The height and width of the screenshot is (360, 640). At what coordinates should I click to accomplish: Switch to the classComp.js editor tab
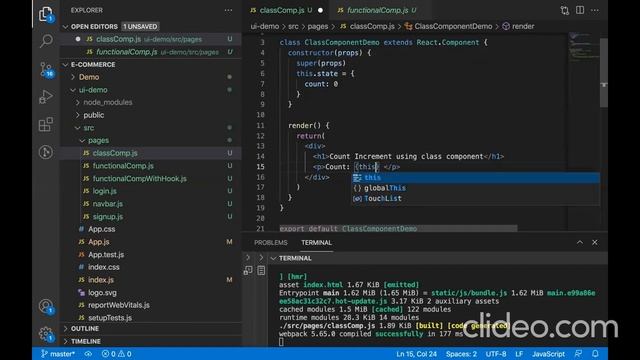click(x=281, y=10)
